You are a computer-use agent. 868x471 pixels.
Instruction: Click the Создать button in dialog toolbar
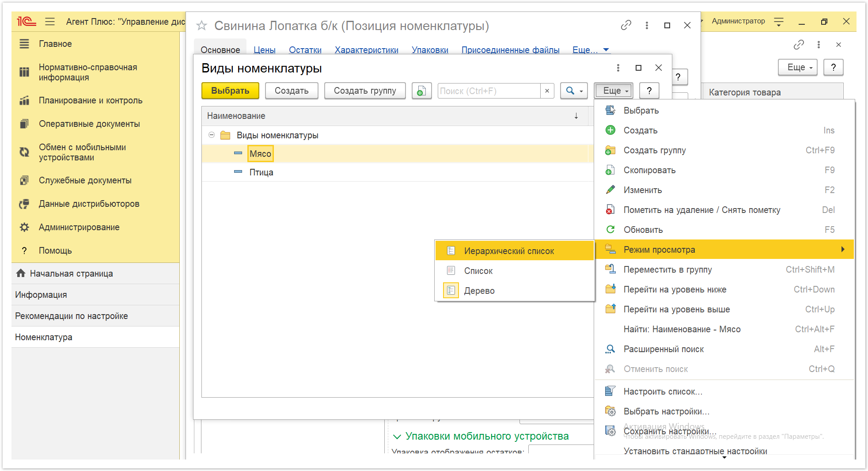292,91
